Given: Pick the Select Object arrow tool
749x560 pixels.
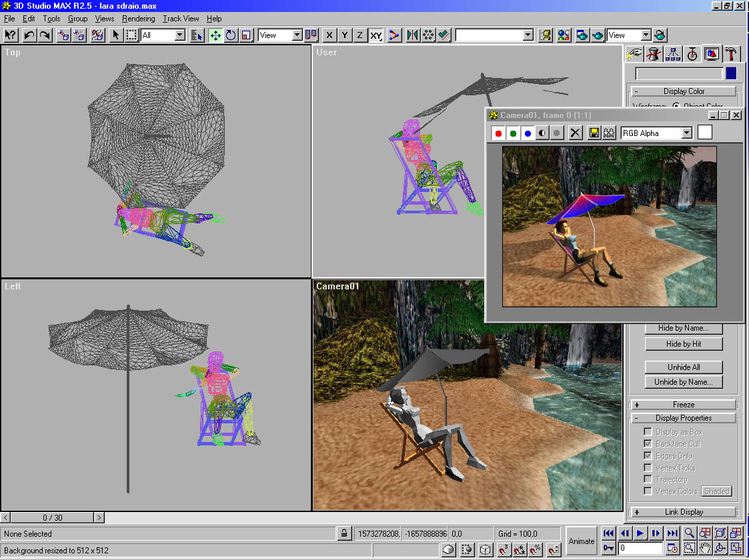Looking at the screenshot, I should point(115,35).
